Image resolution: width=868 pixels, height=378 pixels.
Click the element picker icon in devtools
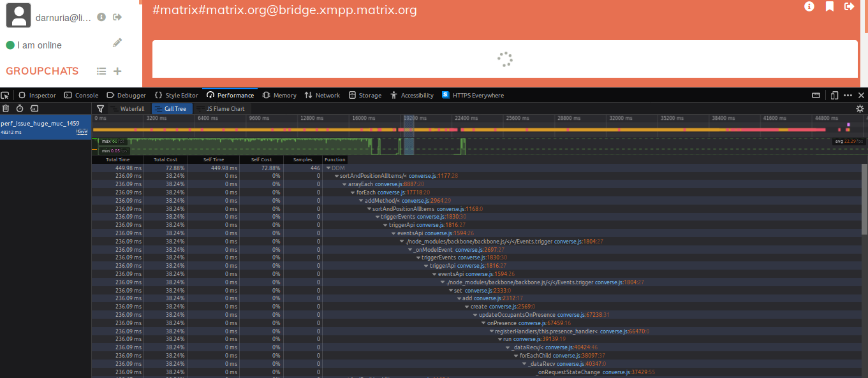pyautogui.click(x=5, y=95)
